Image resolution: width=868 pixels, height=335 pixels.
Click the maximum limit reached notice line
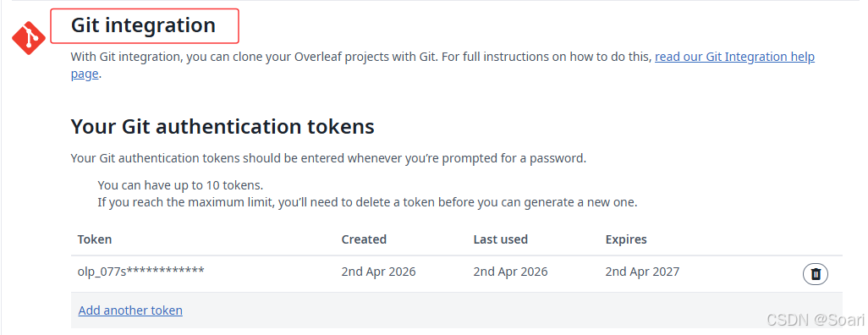(x=367, y=202)
